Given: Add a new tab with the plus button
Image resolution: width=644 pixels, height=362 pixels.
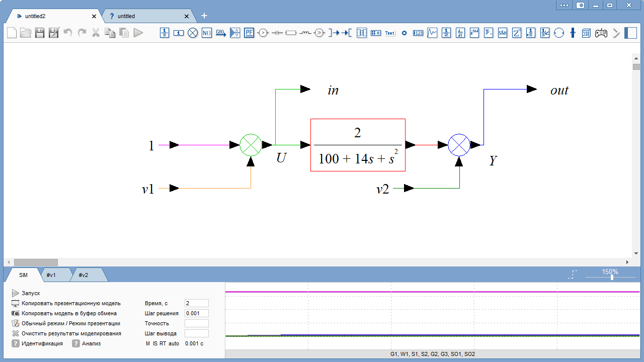Looking at the screenshot, I should tap(204, 16).
